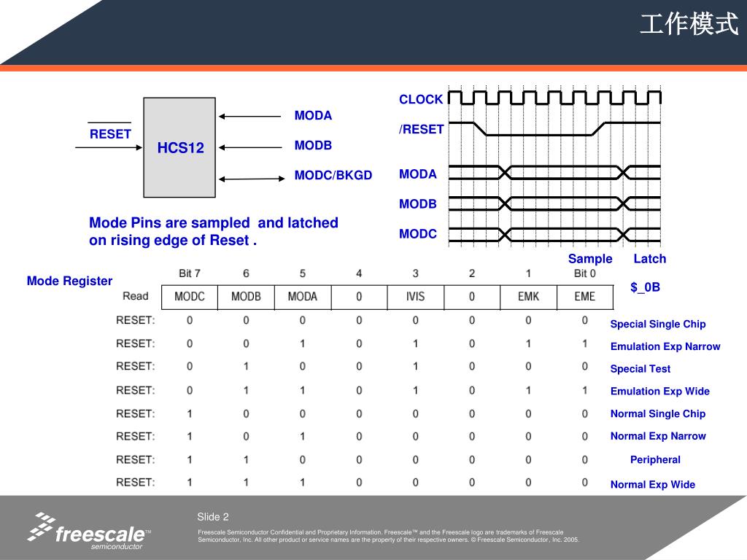Click the Normal Exp Wide mode label
This screenshot has height=560, width=747.
click(x=653, y=485)
